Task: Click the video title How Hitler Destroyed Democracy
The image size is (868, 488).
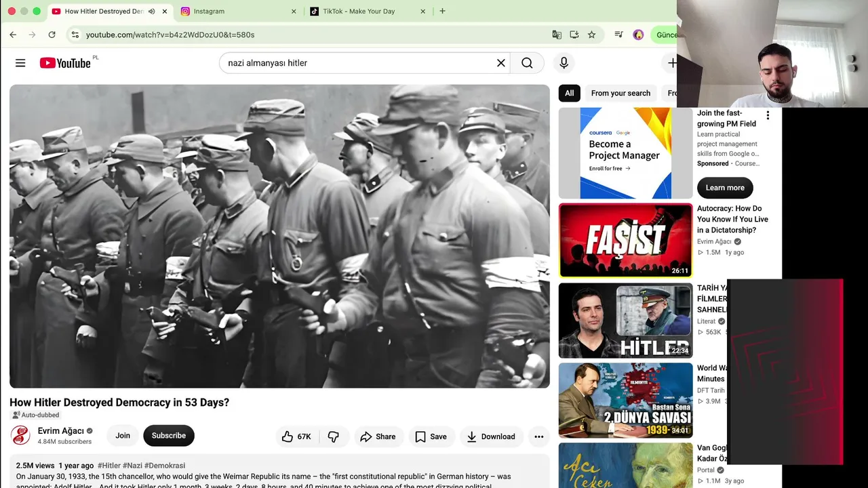Action: pos(119,403)
